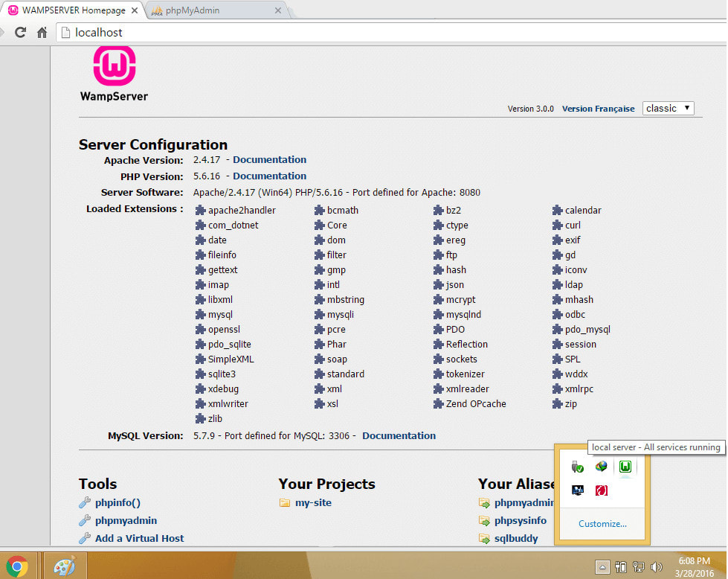Open the classic theme dropdown

tap(668, 108)
